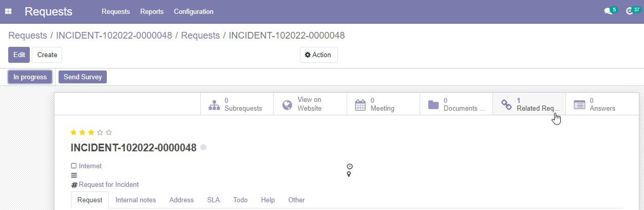Switch to the Help tab
Image resolution: width=644 pixels, height=210 pixels.
coord(268,200)
